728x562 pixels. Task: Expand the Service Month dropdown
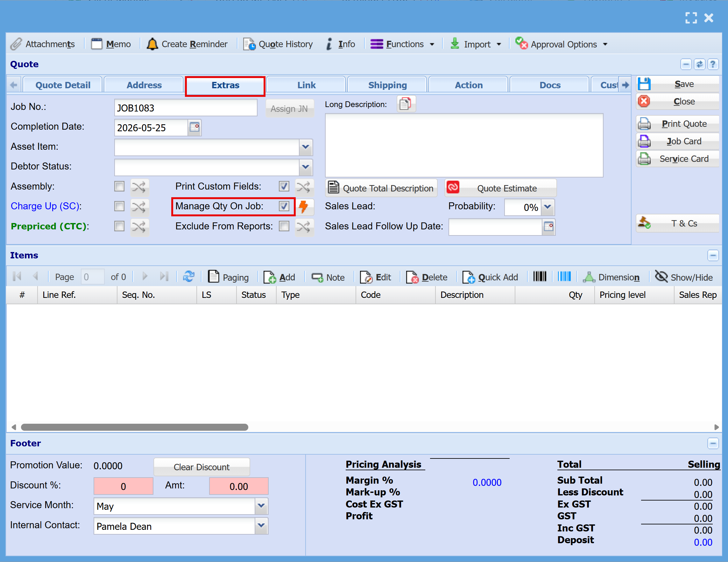pos(261,506)
